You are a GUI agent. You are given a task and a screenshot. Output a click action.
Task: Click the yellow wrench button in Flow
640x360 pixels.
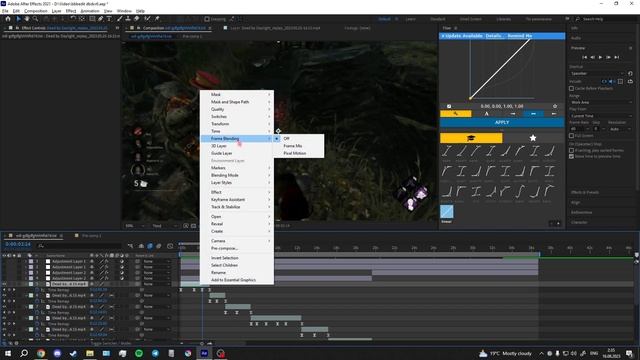pos(456,113)
